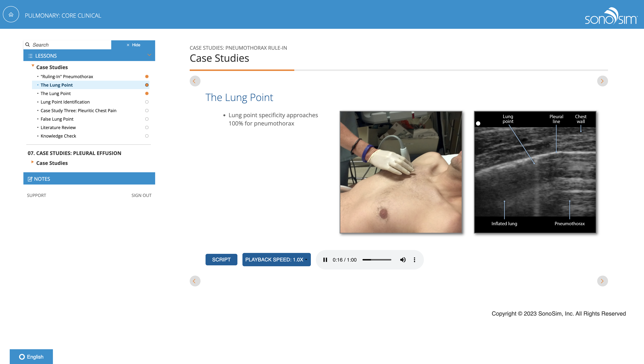Click the bottom left previous arrow
This screenshot has height=364, width=644.
point(195,281)
